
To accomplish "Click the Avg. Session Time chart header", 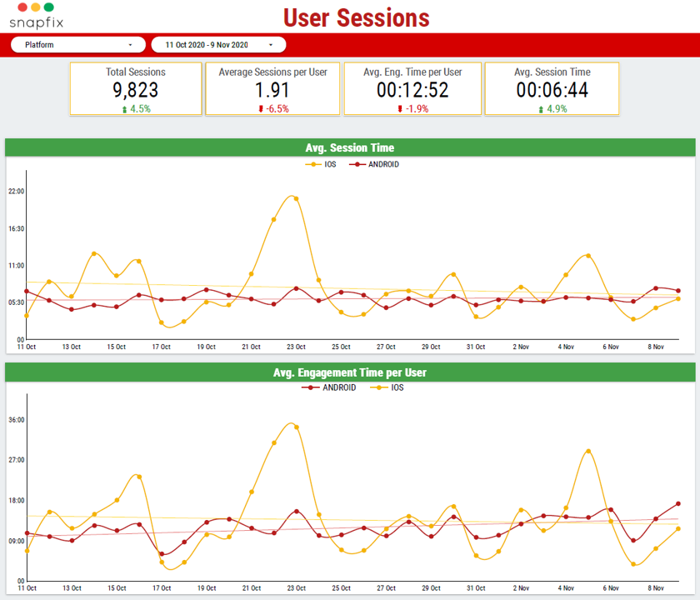I will (350, 147).
